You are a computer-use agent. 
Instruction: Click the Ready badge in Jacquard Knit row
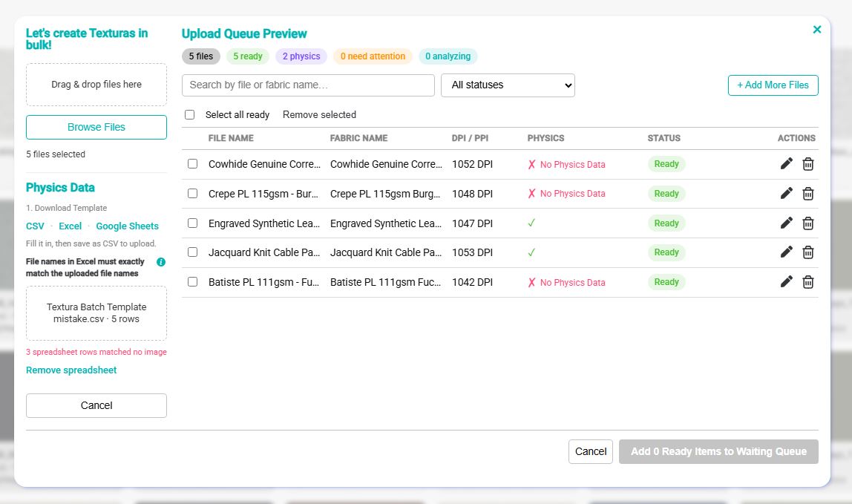(x=666, y=252)
